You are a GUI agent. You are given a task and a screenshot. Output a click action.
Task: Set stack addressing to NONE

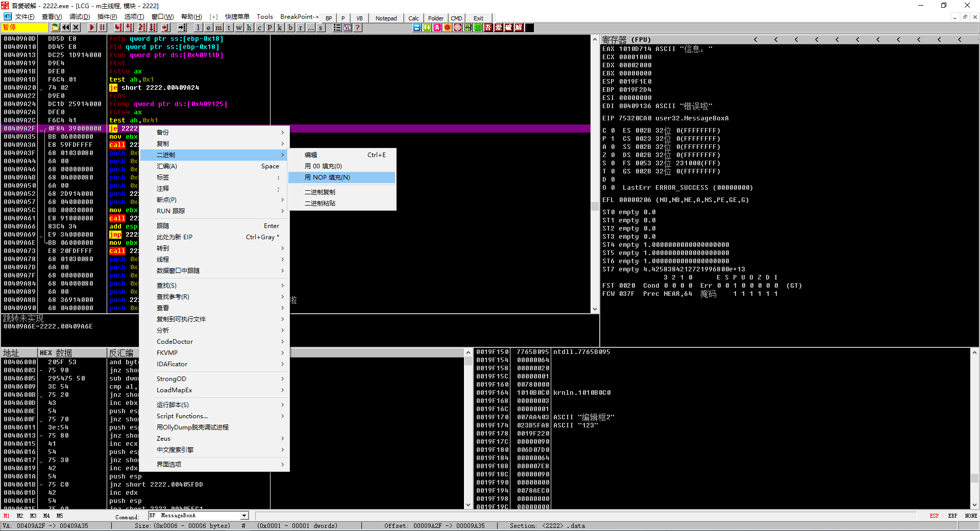click(x=971, y=516)
